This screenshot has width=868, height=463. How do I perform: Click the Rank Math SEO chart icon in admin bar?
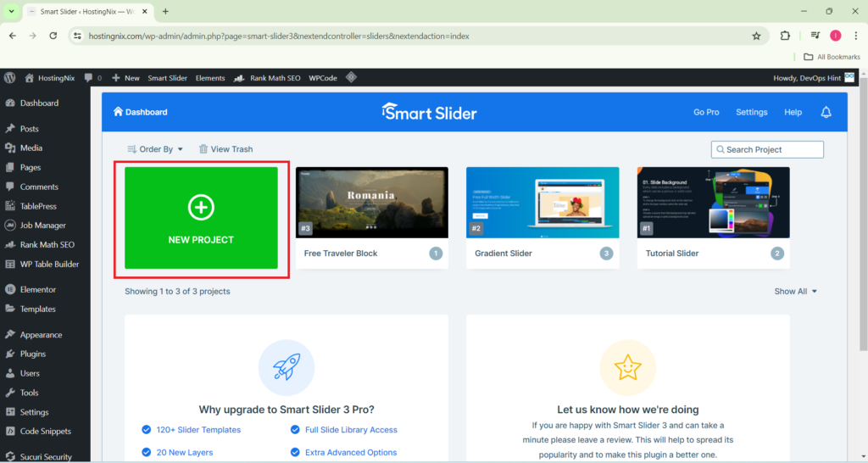(x=238, y=78)
